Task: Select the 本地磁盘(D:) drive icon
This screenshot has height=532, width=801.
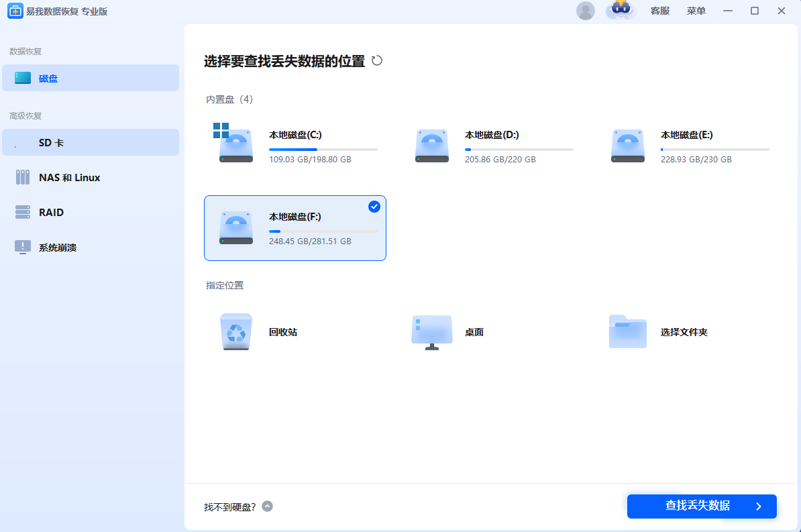Action: (x=431, y=146)
